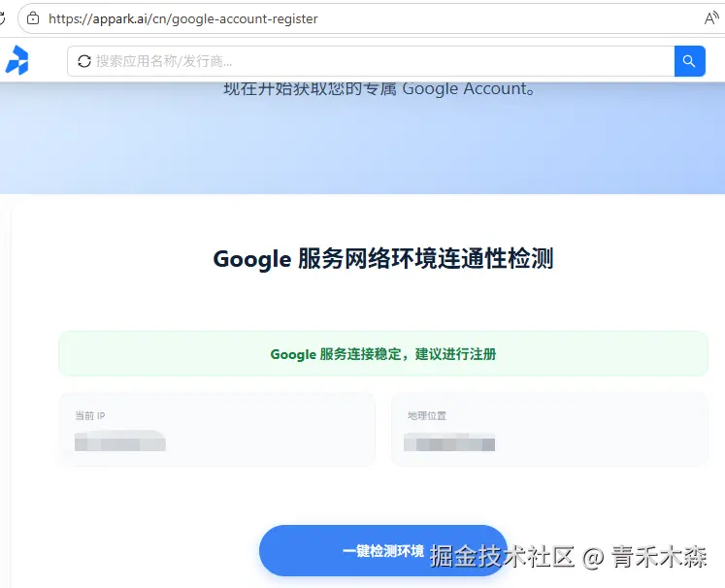Click the URL address bar text
Viewport: 725px width, 588px height.
point(183,19)
